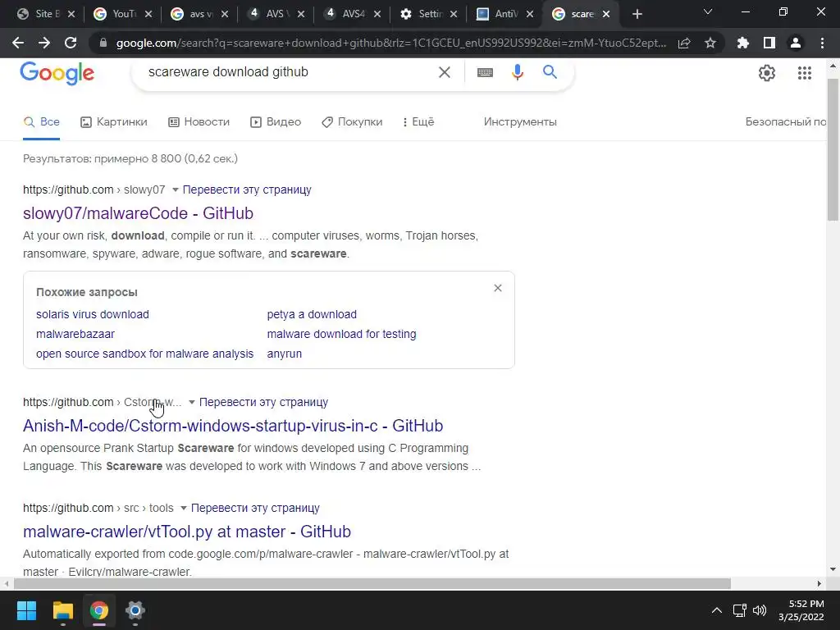Open the on-screen keyboard input tool
The width and height of the screenshot is (840, 630).
coord(485,72)
